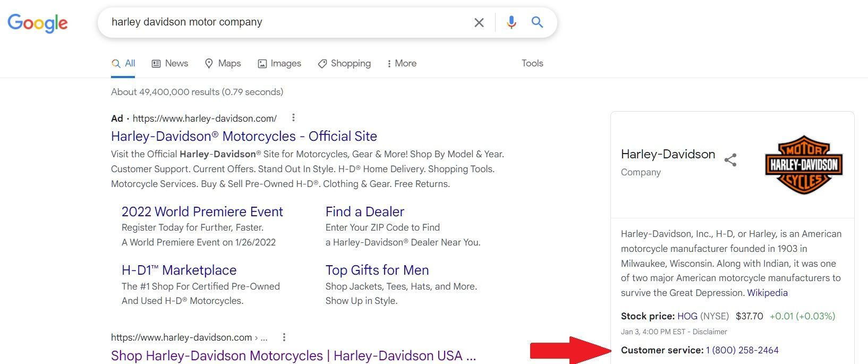Share the Harley-Davidson knowledge panel
This screenshot has width=868, height=364.
pyautogui.click(x=730, y=160)
